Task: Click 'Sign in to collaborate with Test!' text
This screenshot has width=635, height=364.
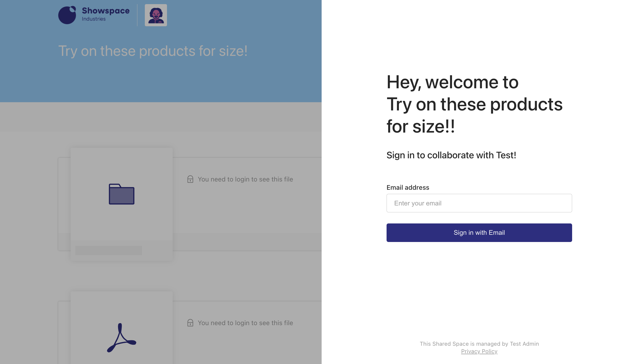Action: click(x=451, y=155)
